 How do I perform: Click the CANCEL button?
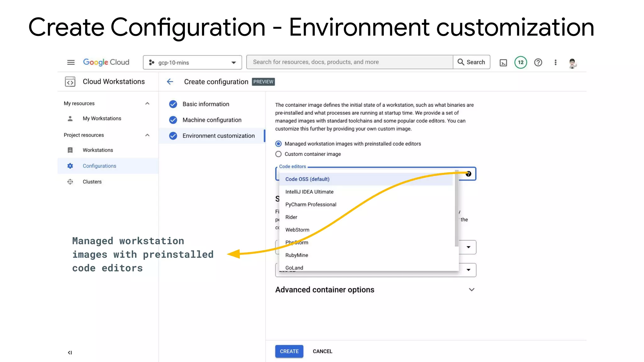323,351
